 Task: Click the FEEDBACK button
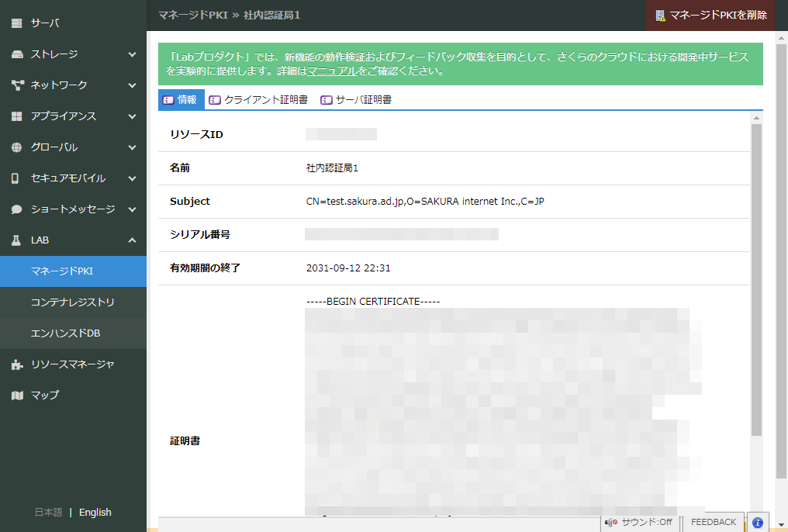713,523
